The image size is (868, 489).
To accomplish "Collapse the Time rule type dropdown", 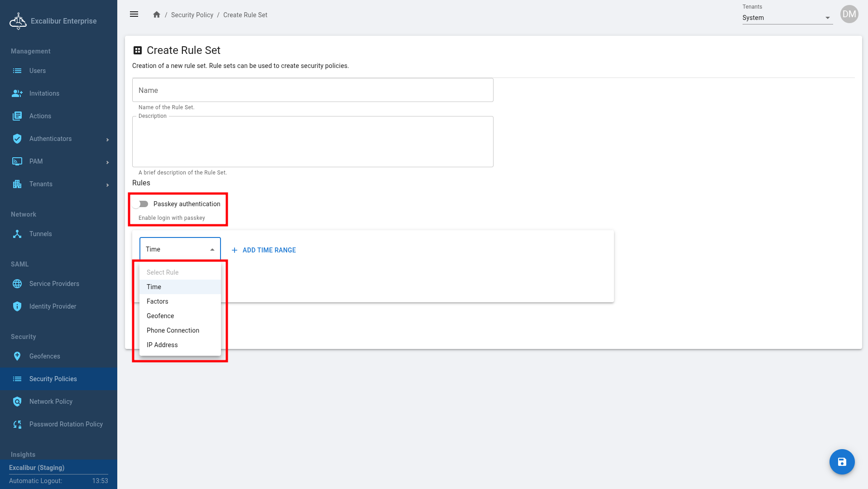I will [212, 250].
